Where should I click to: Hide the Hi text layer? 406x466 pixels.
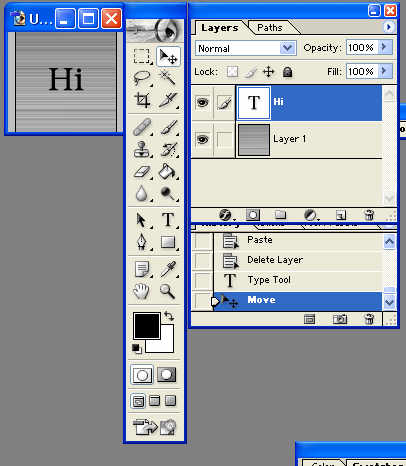point(202,102)
